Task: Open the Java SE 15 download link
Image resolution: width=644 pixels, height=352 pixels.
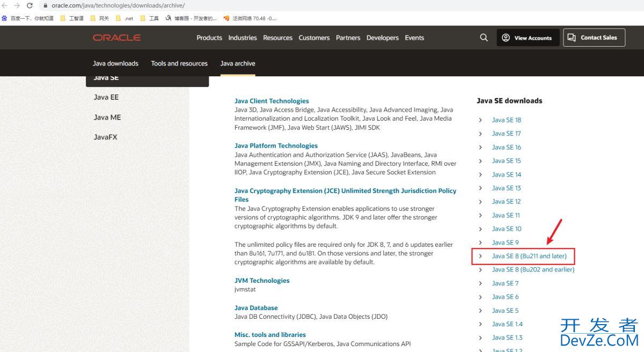Action: (507, 160)
